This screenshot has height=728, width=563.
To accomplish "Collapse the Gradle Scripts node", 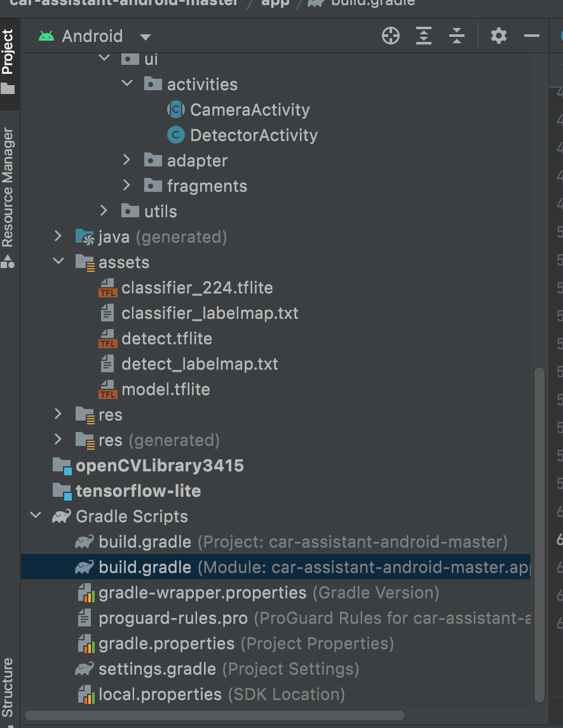I will point(36,515).
